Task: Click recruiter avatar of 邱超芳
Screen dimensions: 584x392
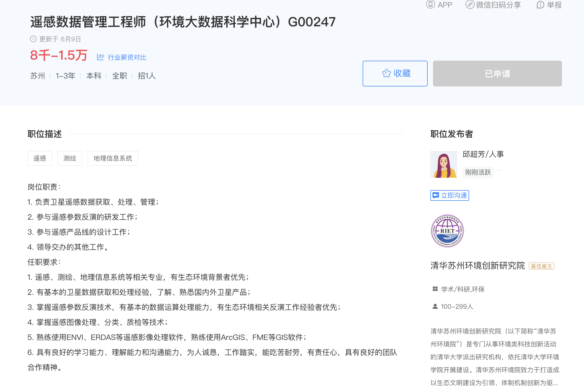Action: point(444,164)
